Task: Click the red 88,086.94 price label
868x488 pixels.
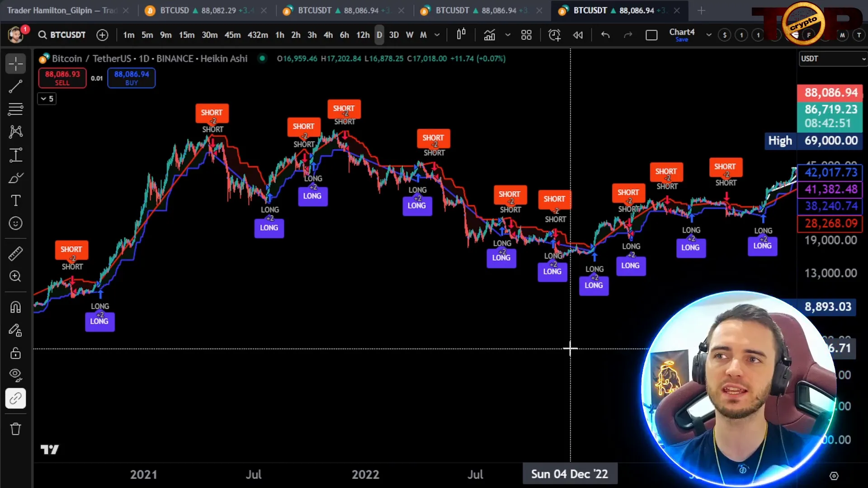Action: [830, 93]
